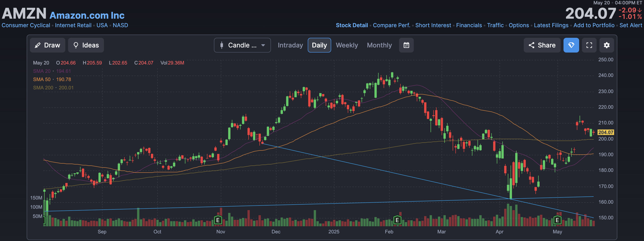
Task: Open the Consumer Cyclical sector link
Action: click(x=26, y=25)
